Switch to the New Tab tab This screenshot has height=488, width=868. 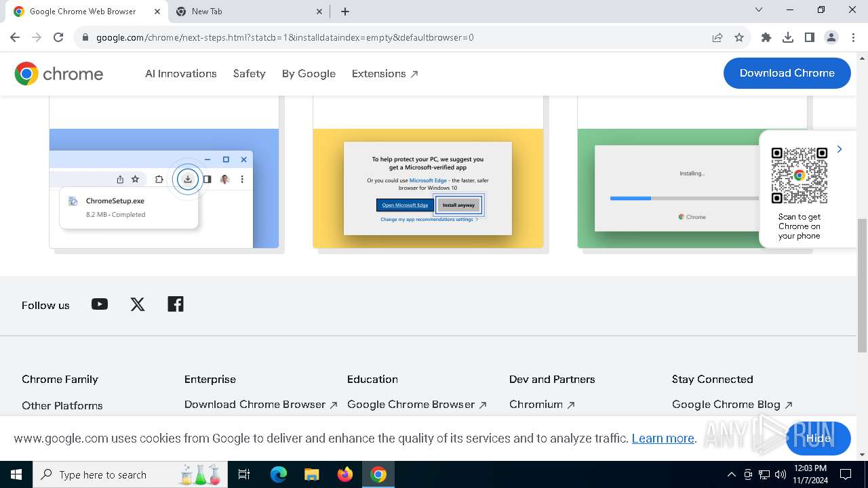coord(248,12)
